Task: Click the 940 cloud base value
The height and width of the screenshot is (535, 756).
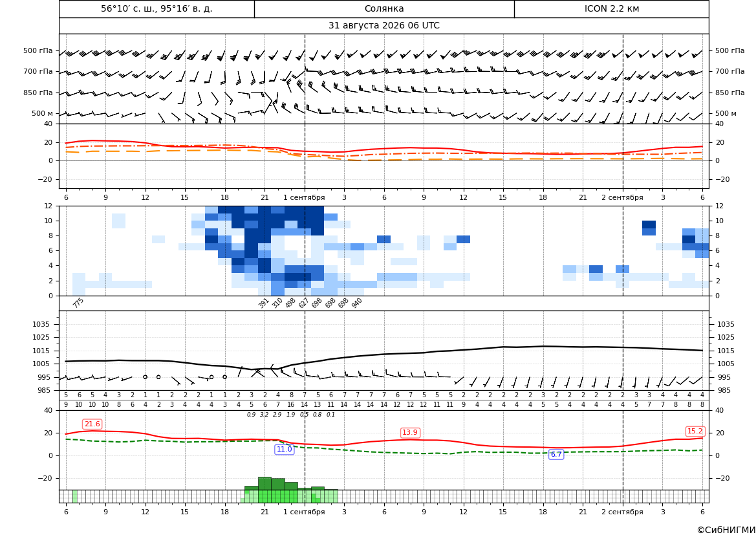Action: pyautogui.click(x=356, y=303)
